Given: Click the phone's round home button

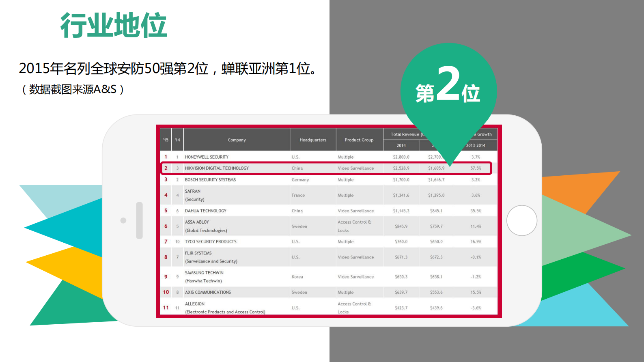Looking at the screenshot, I should (x=522, y=220).
